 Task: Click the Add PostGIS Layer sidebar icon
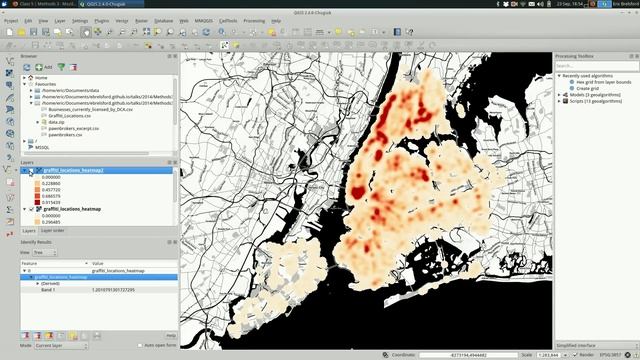click(10, 85)
